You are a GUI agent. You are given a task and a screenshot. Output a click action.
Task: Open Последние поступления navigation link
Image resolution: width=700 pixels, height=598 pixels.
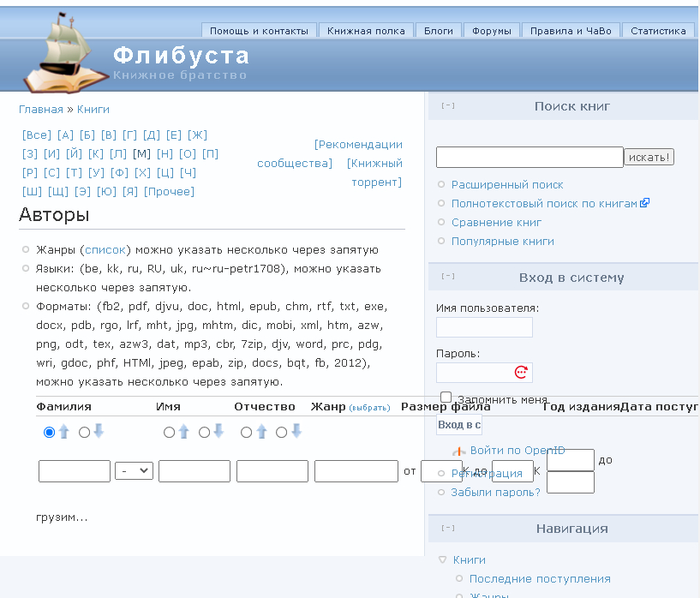coord(540,579)
